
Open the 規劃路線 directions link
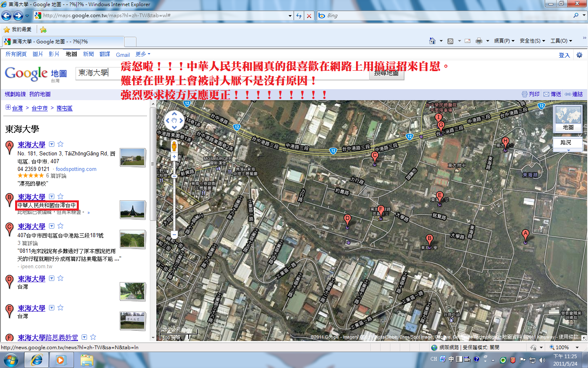(x=15, y=94)
